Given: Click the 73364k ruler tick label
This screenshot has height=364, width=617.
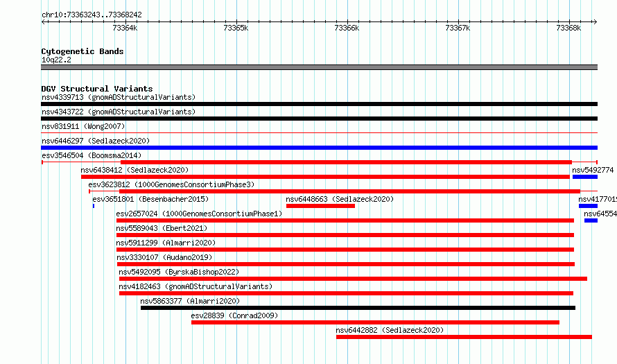Looking at the screenshot, I should click(125, 28).
